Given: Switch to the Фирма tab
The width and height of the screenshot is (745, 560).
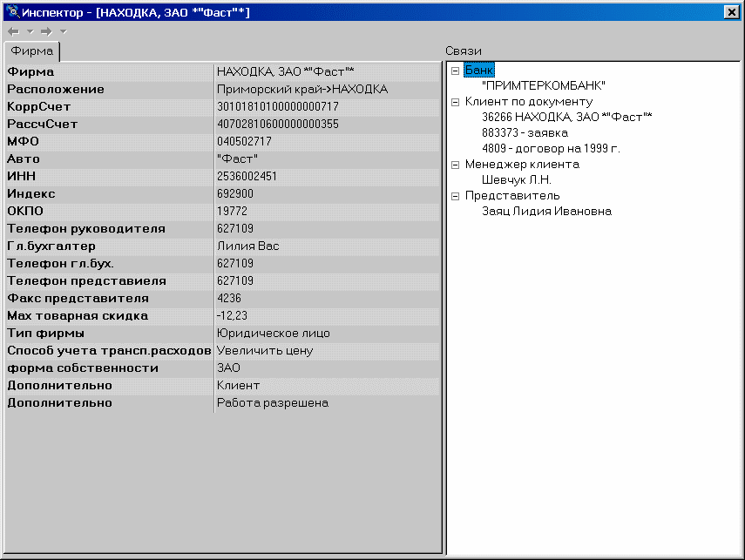Looking at the screenshot, I should (x=32, y=51).
